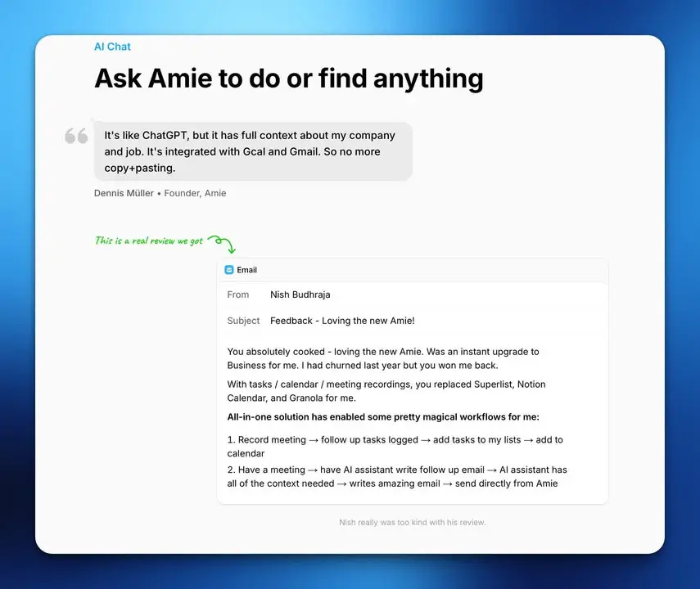Click the blue Email icon in card header

tap(229, 270)
